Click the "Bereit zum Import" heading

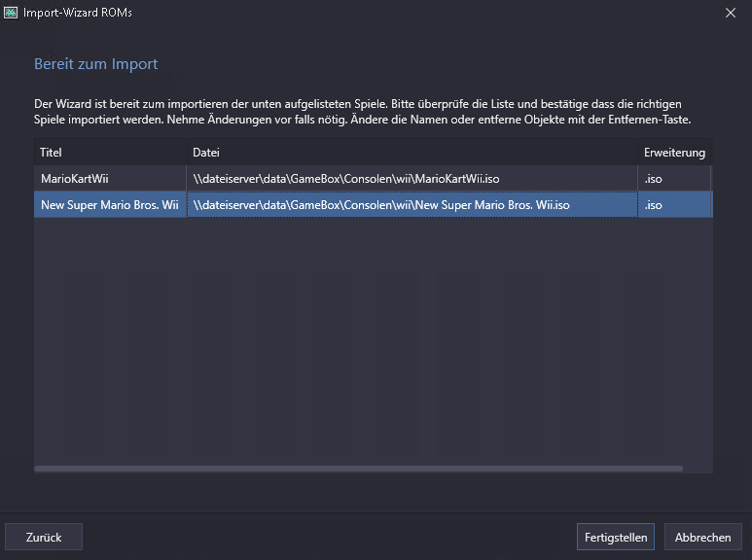95,64
